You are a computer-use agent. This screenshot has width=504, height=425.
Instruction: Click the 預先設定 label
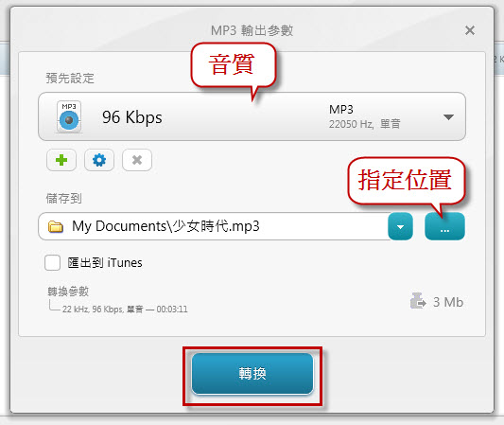70,79
